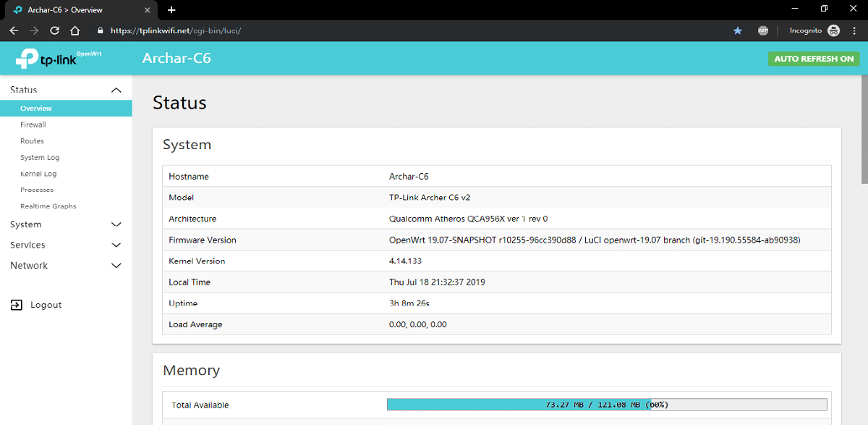Click the browser address bar URL

(175, 31)
